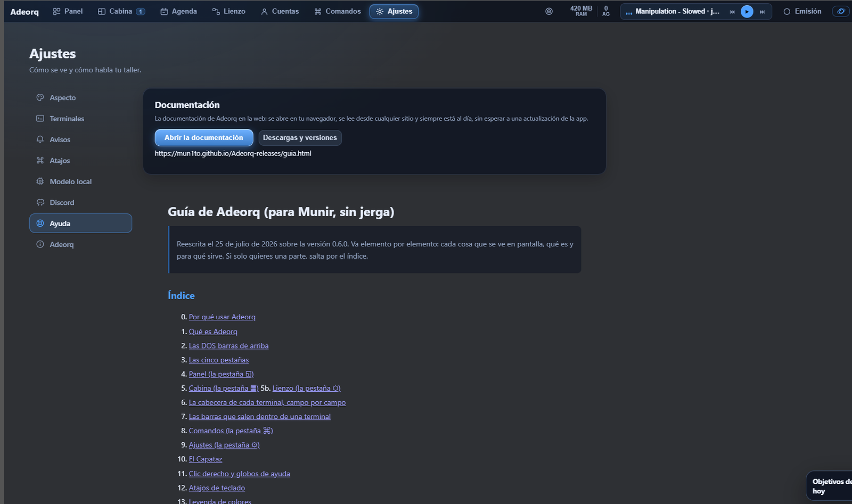Skip to the next music track
Viewport: 852px width, 504px height.
(762, 12)
